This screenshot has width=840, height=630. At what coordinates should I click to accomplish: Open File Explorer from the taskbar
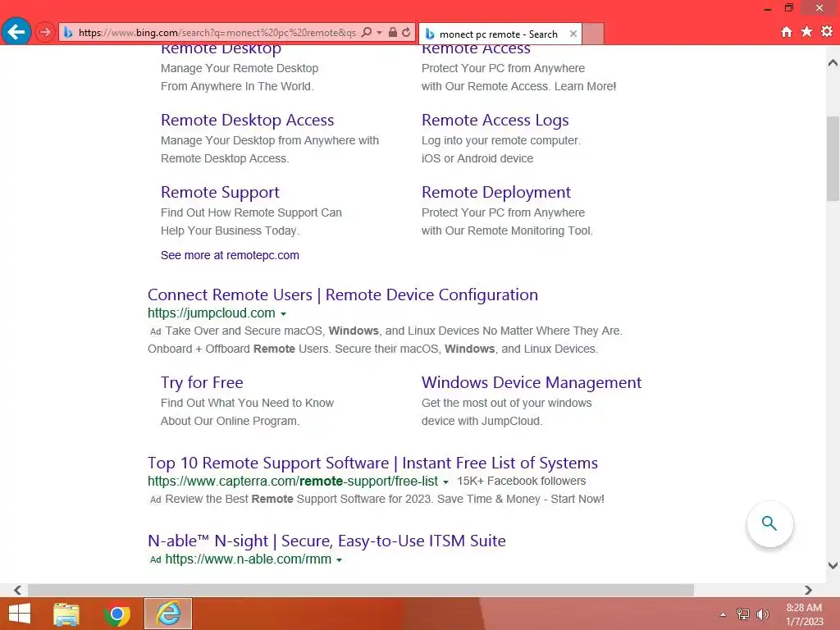[66, 614]
